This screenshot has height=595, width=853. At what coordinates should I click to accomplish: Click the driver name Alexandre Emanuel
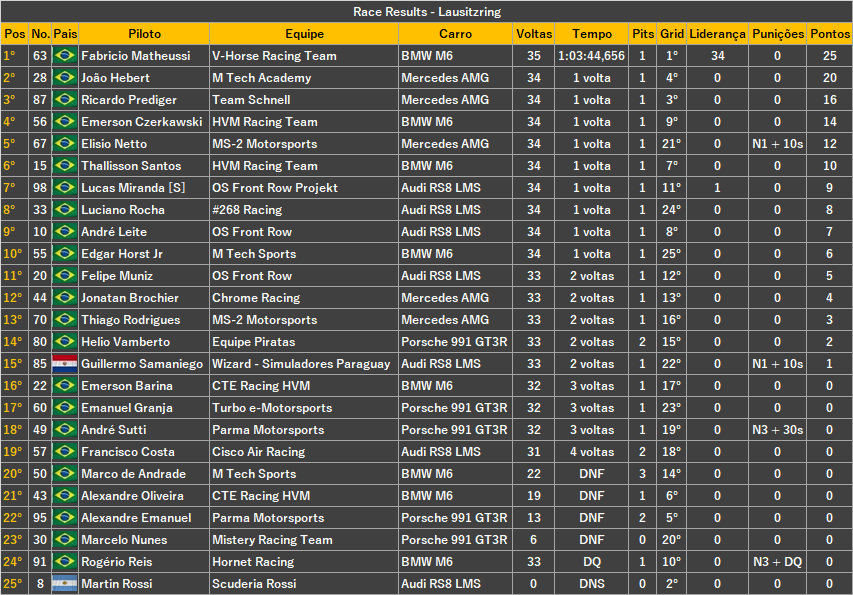[136, 518]
